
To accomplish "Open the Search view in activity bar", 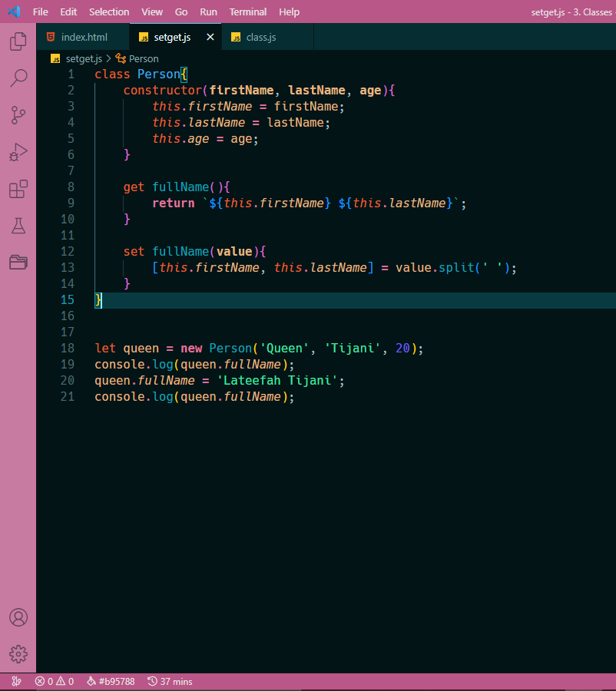I will [x=18, y=78].
